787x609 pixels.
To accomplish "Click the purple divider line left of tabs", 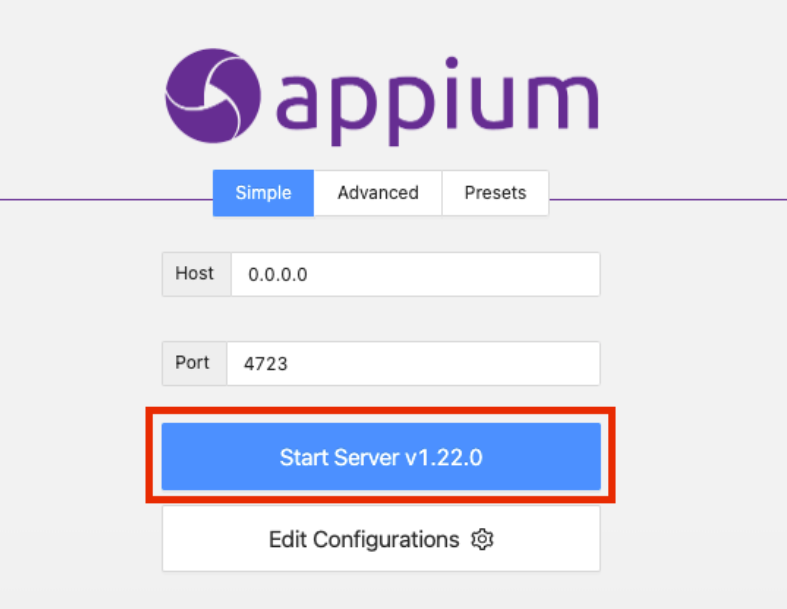I will pos(106,200).
